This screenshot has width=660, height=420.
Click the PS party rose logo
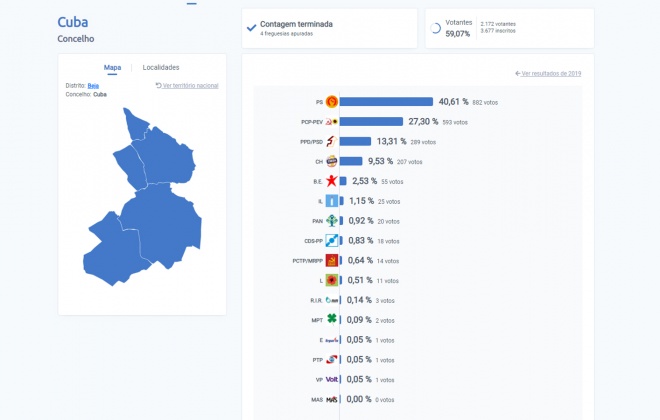pos(332,102)
